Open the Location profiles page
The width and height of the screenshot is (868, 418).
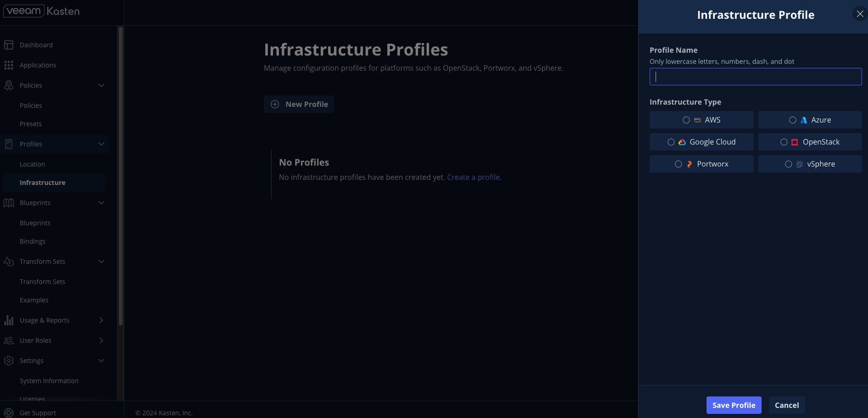33,164
